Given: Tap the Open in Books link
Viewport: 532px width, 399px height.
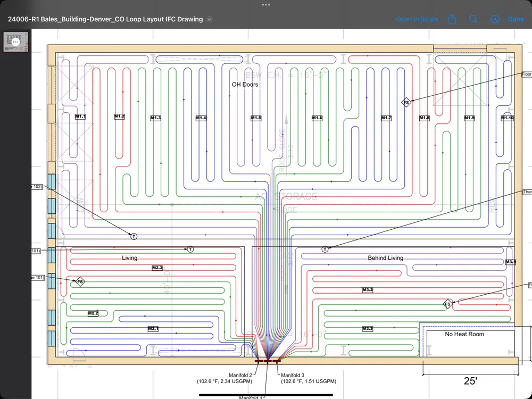Looking at the screenshot, I should tap(417, 19).
